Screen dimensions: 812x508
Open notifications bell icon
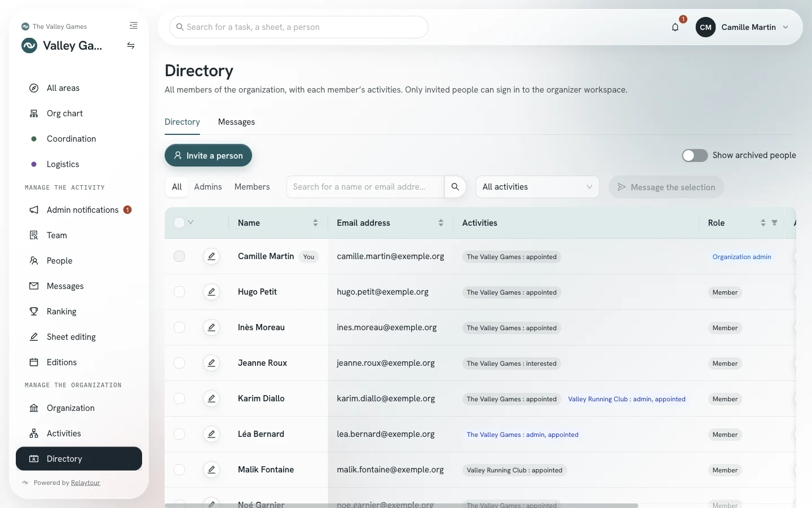click(675, 27)
